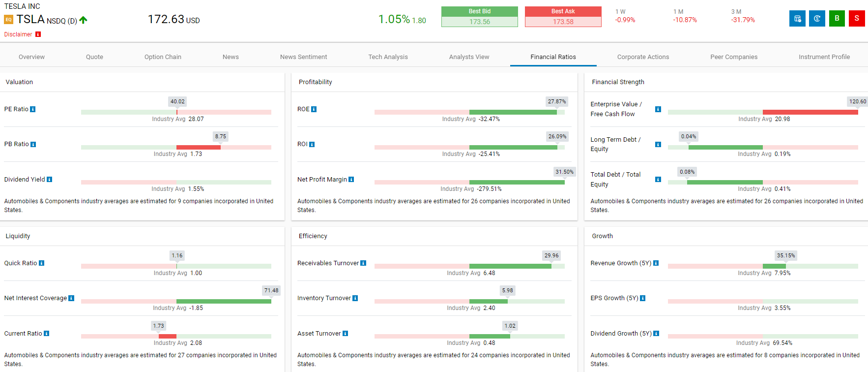
Task: Click the info icon next to ROE
Action: point(314,109)
